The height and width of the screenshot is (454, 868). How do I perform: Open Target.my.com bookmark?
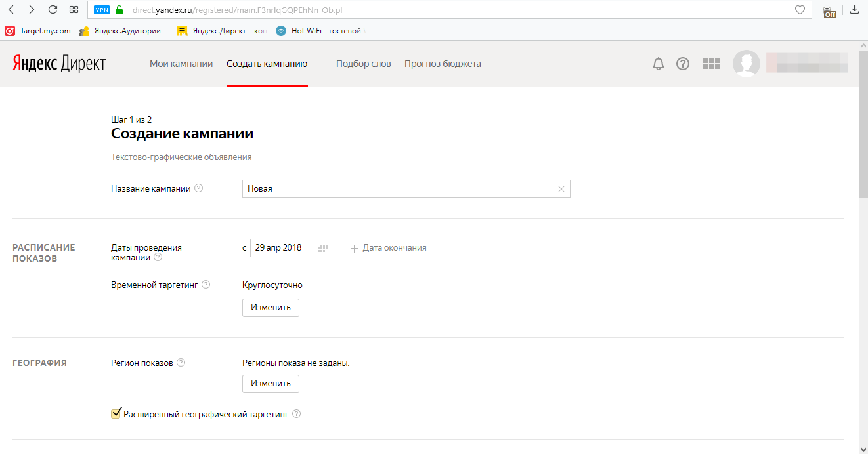(38, 31)
